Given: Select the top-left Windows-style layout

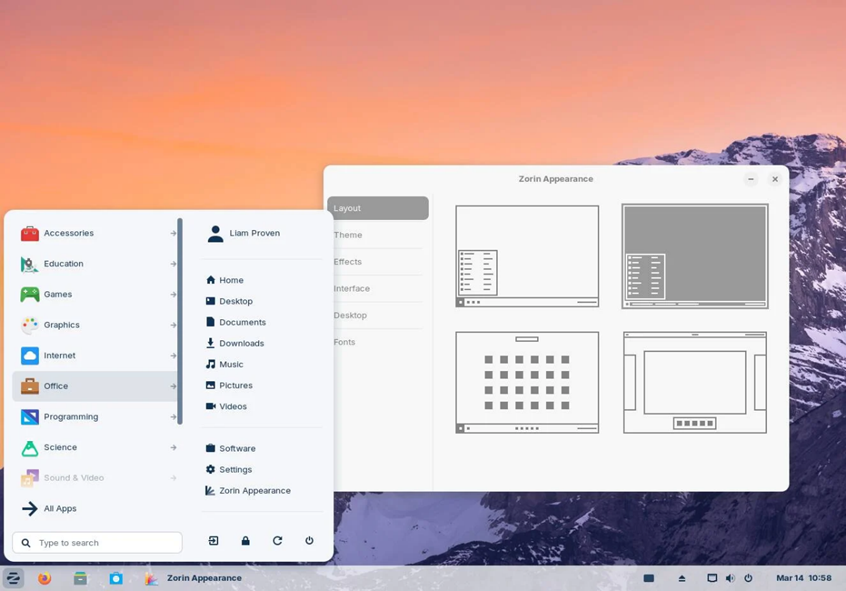Looking at the screenshot, I should coord(527,256).
